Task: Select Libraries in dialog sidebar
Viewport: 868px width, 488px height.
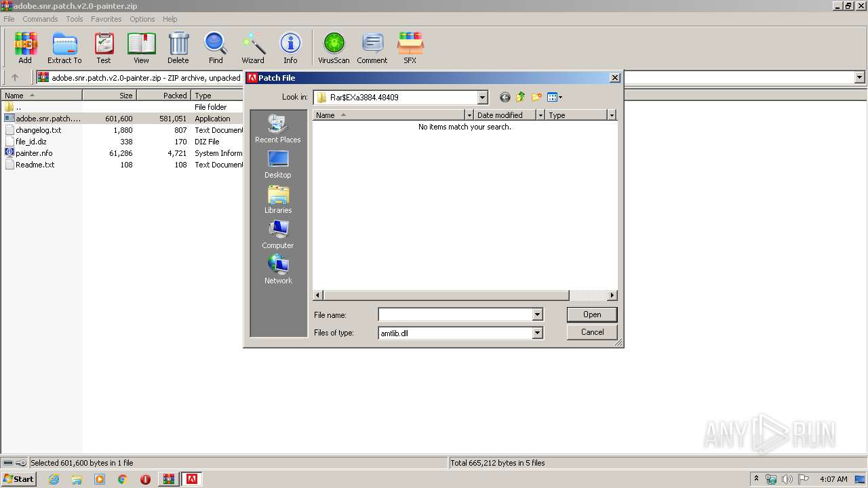Action: tap(278, 200)
